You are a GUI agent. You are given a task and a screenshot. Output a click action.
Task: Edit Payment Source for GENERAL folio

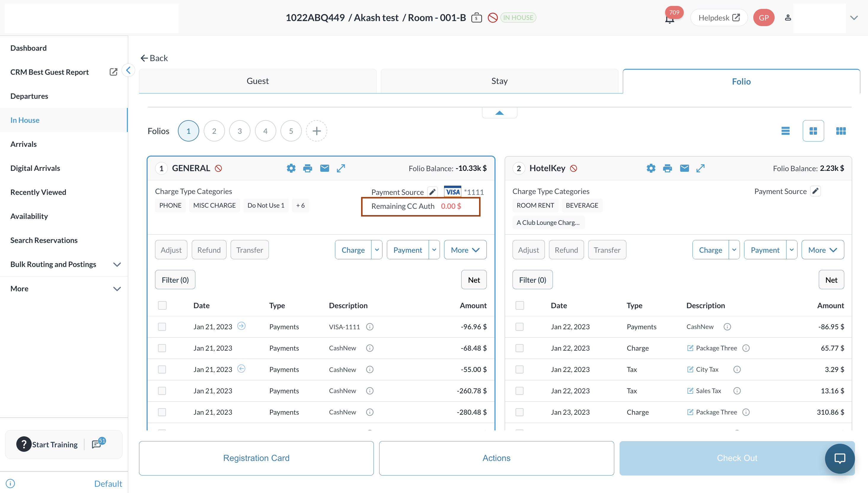point(433,192)
